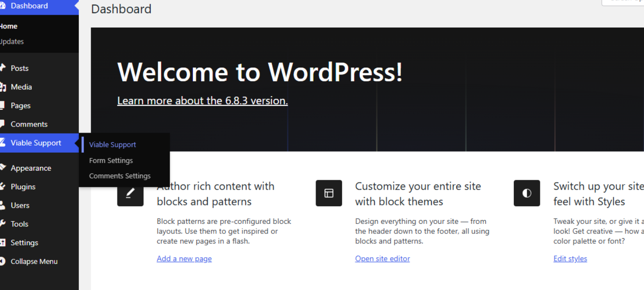Go to Updates under Dashboard
This screenshot has height=290, width=644.
point(12,41)
